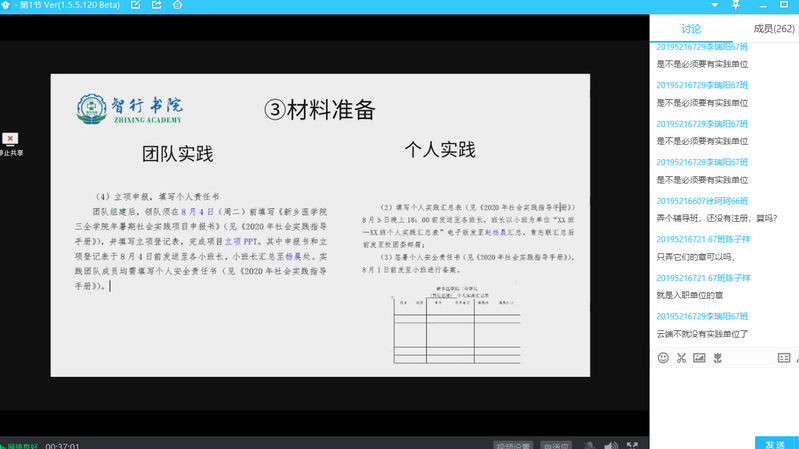799x449 pixels.
Task: Switch to the 讨论 discussion tab
Action: point(690,29)
